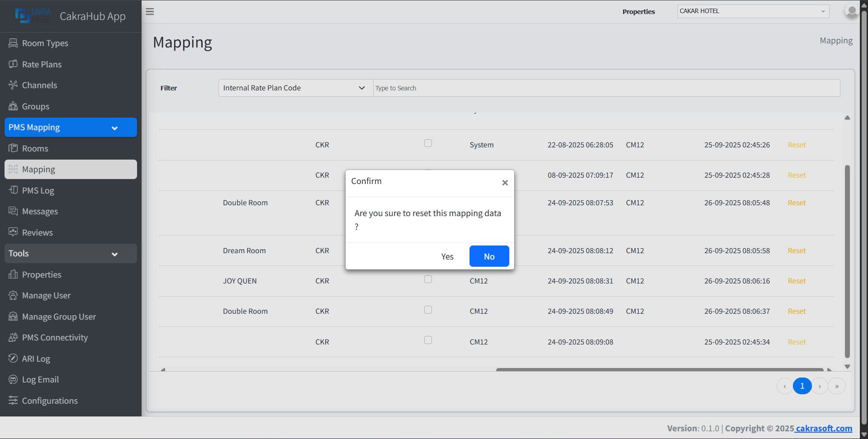Screen dimensions: 868x439
Task: Click the Type to Search field
Action: (606, 88)
